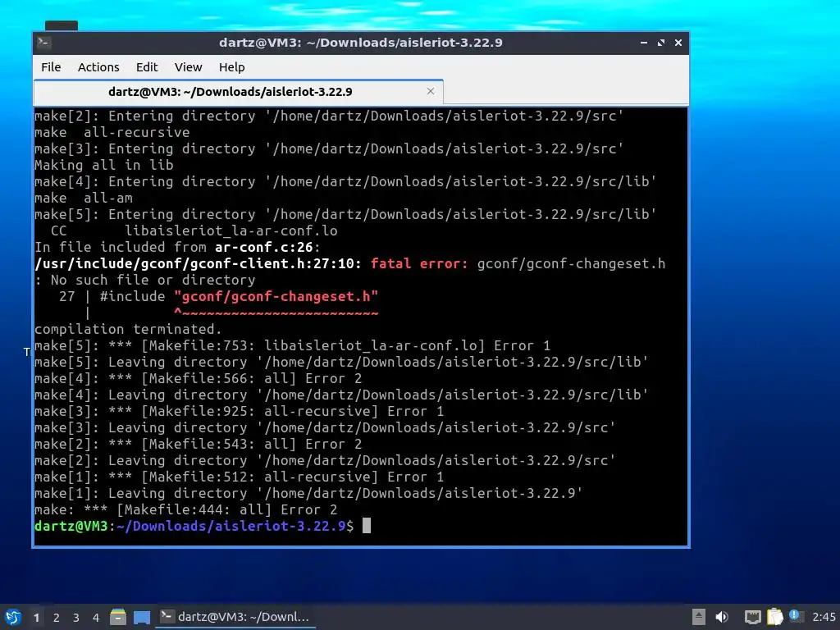This screenshot has height=630, width=840.
Task: Click the '[Makefile:753:' Error 1 line
Action: point(293,345)
